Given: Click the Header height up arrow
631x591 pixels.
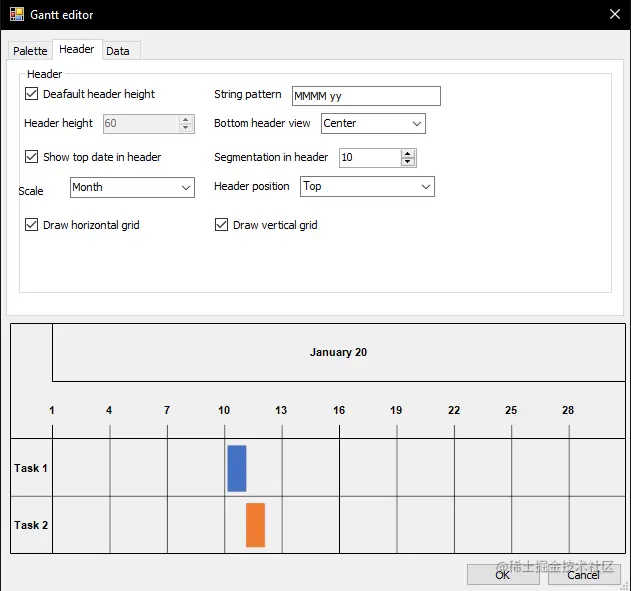Looking at the screenshot, I should coord(186,119).
